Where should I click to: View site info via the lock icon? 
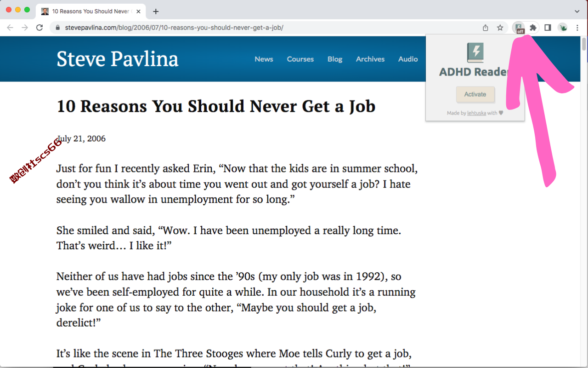(x=57, y=28)
